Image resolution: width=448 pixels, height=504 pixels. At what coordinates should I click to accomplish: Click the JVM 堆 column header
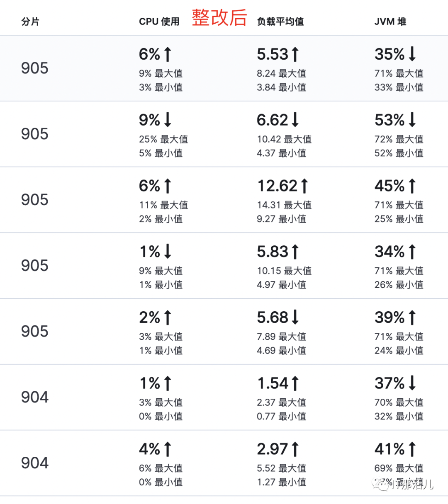pyautogui.click(x=390, y=22)
